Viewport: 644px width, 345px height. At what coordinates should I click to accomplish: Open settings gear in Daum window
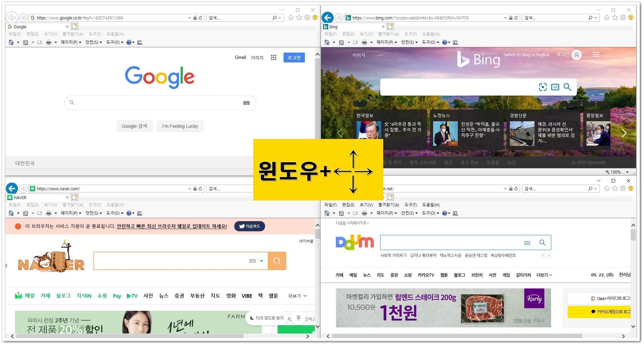tap(623, 188)
